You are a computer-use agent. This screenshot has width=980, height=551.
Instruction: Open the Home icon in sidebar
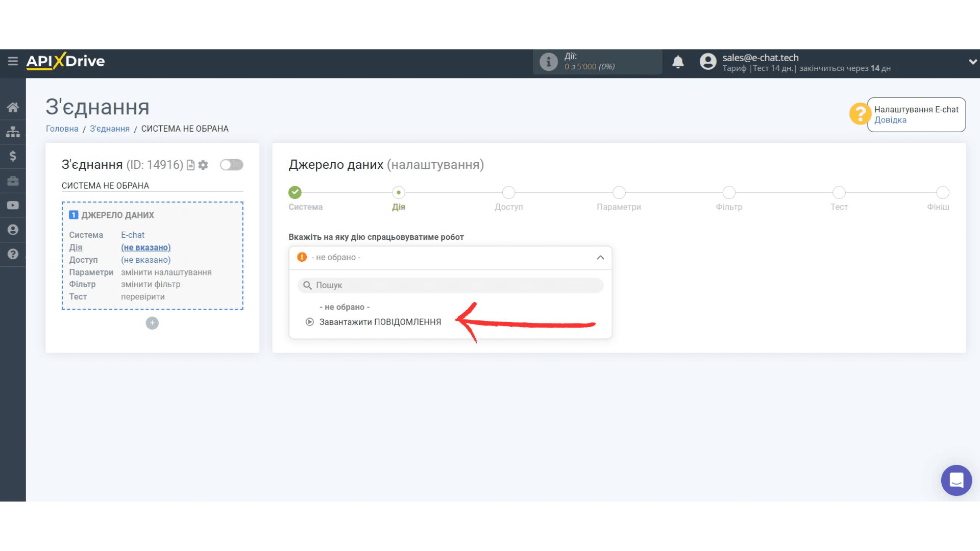click(x=13, y=107)
